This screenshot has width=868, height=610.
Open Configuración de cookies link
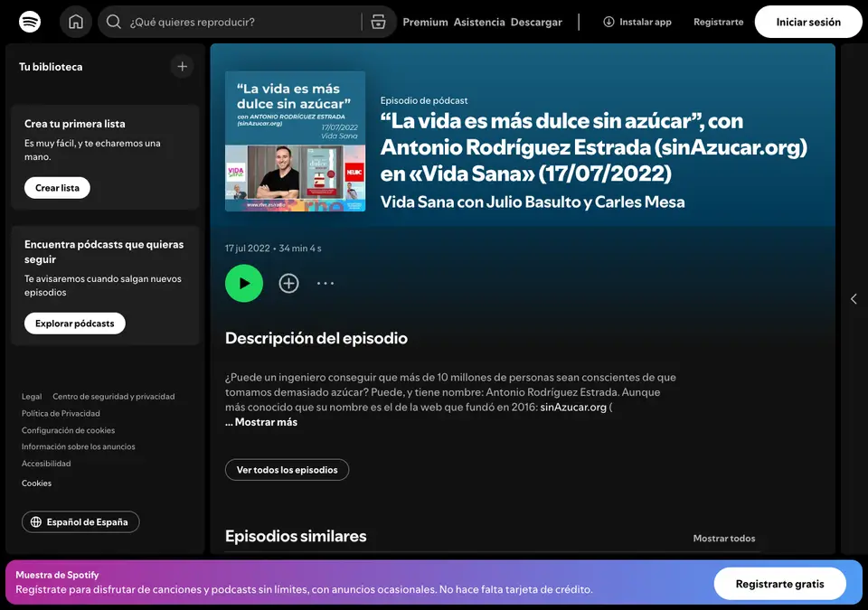tap(68, 430)
